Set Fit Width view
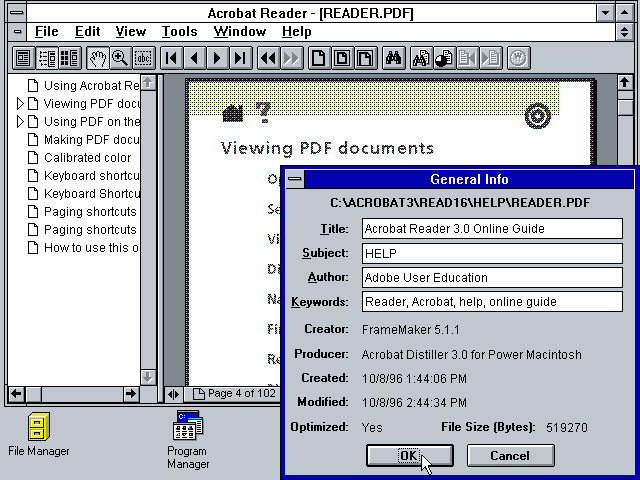 tap(365, 58)
